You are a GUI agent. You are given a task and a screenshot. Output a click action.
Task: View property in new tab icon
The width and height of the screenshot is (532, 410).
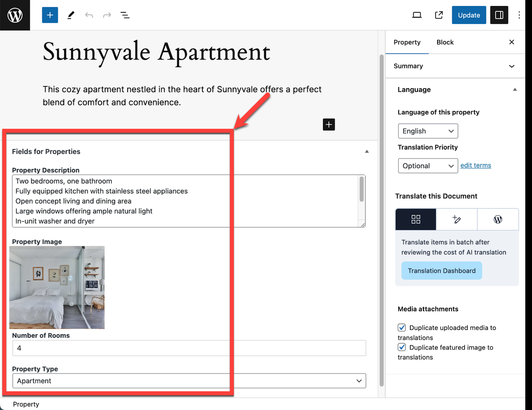439,15
